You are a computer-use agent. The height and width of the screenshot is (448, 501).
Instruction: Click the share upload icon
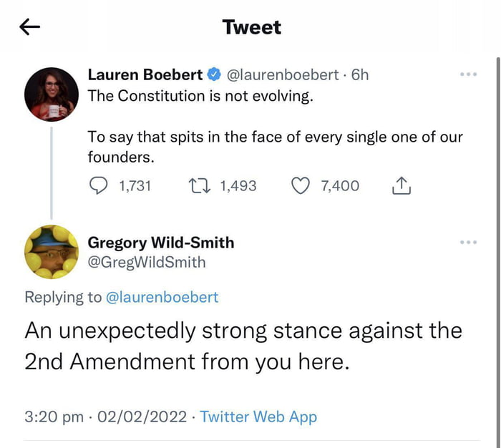tap(402, 186)
